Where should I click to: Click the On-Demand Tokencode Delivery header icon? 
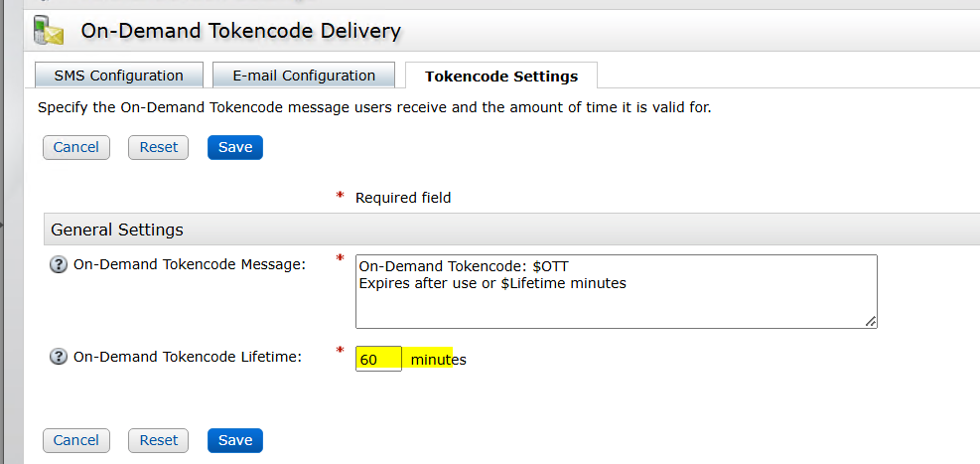point(48,31)
